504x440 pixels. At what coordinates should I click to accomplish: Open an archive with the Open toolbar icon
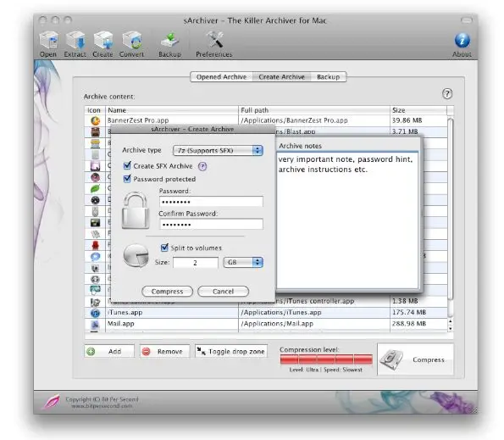(48, 41)
